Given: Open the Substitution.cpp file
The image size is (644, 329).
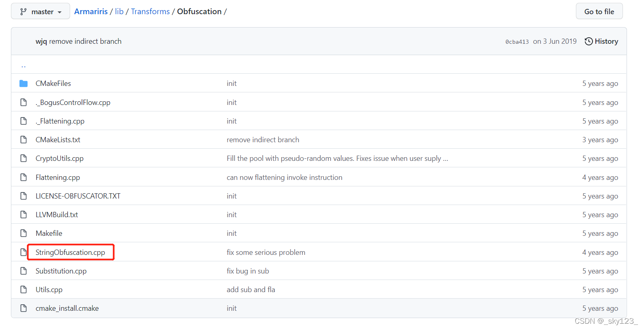Looking at the screenshot, I should tap(61, 271).
